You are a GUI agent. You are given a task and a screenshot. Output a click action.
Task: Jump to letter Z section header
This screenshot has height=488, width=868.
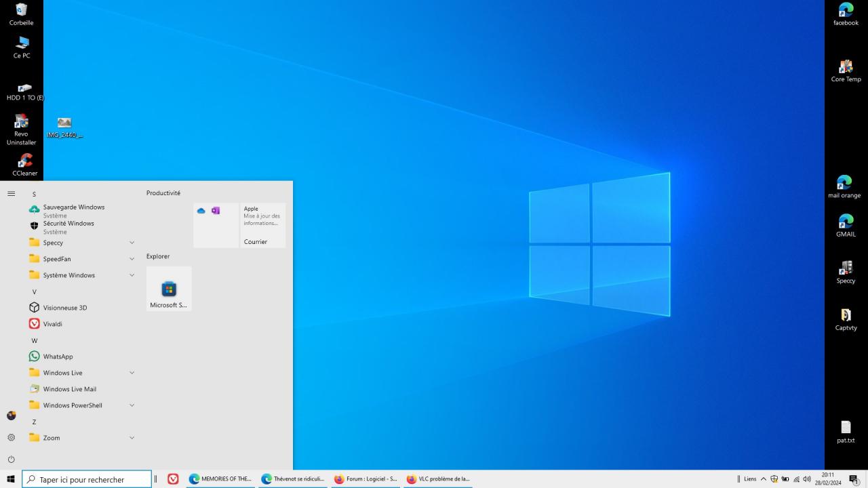tap(34, 422)
